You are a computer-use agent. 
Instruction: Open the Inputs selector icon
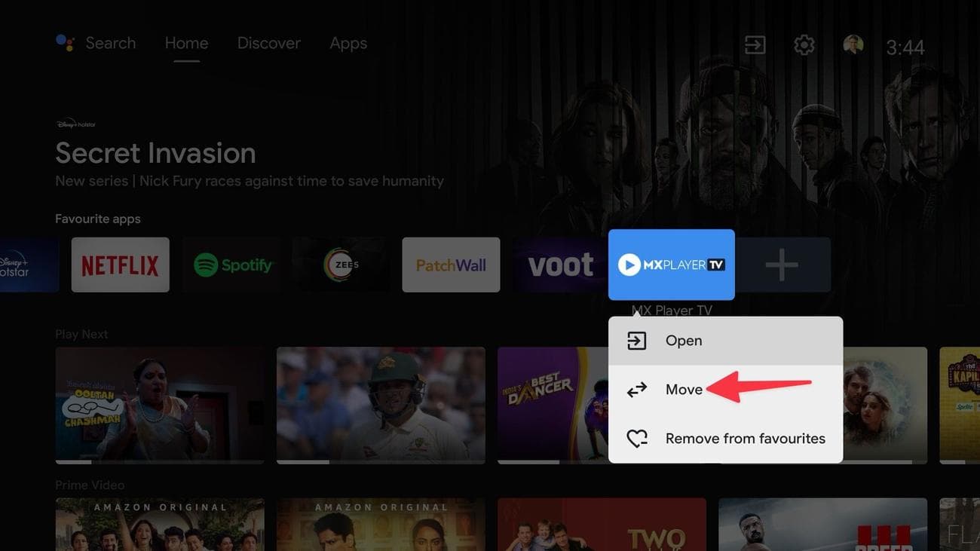[x=754, y=45]
